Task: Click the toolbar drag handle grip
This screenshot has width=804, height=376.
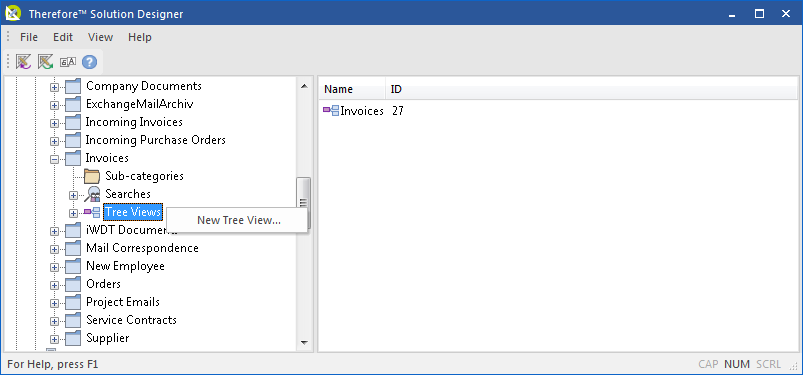Action: click(8, 62)
